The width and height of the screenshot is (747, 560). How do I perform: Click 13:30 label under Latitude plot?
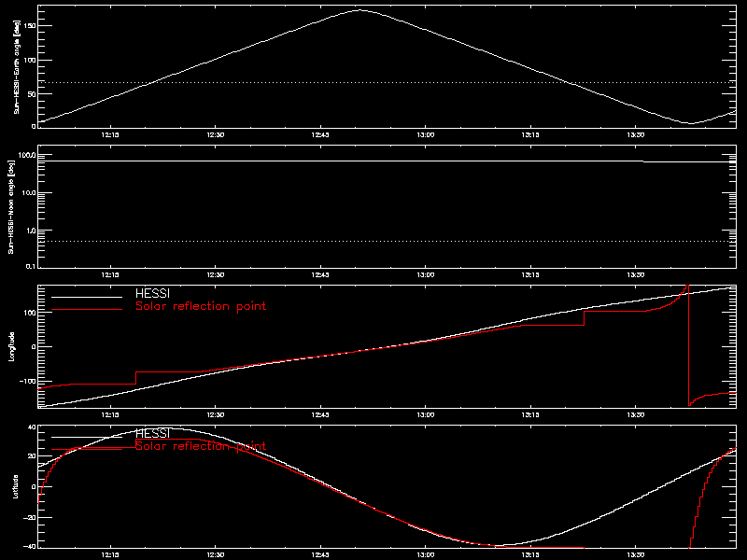[x=636, y=554]
